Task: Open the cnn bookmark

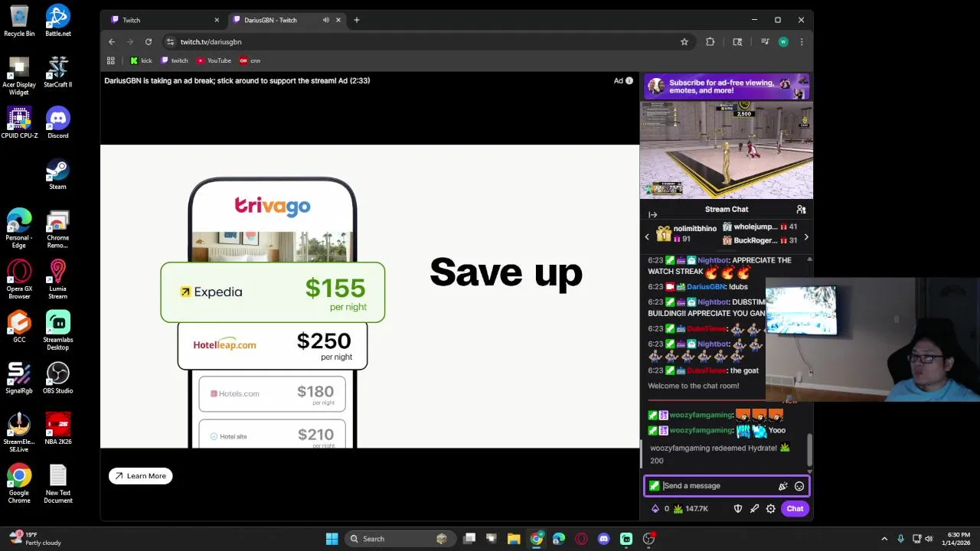Action: click(250, 60)
